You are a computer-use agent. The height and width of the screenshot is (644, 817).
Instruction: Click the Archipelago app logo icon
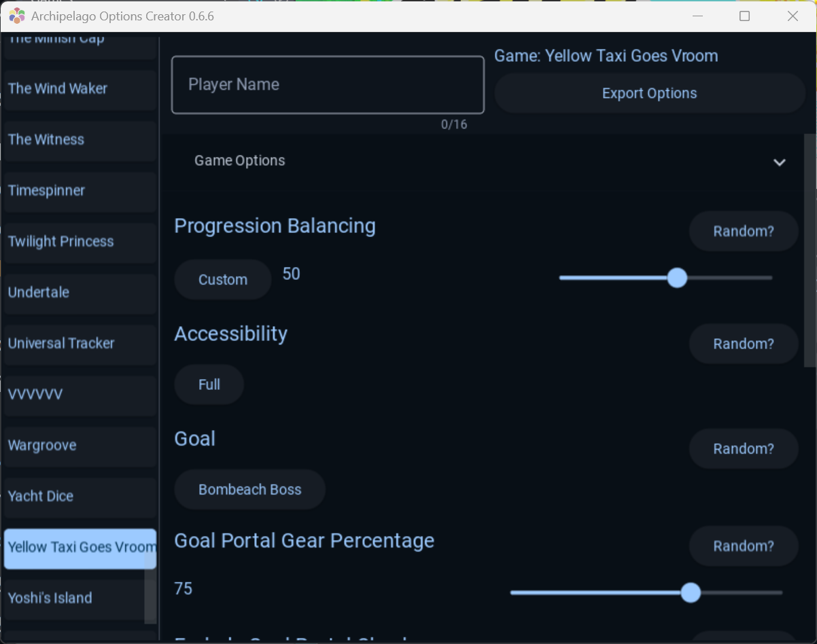[x=17, y=16]
